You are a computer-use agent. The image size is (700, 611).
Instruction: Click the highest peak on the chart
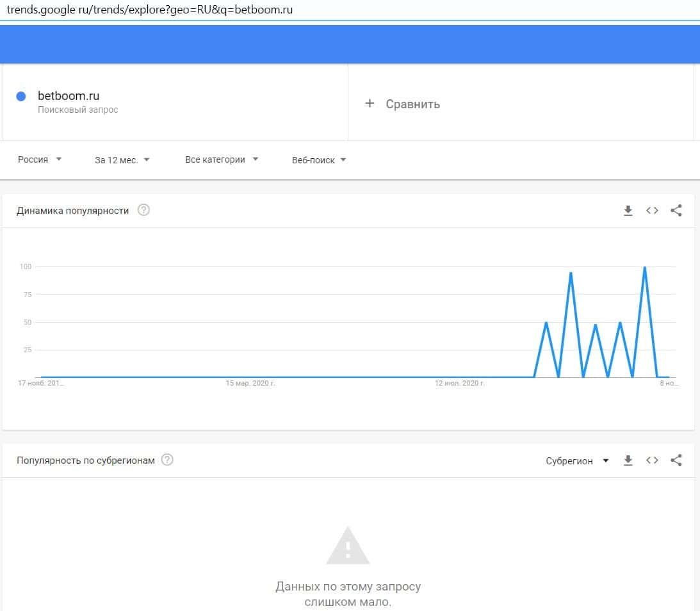tap(644, 267)
